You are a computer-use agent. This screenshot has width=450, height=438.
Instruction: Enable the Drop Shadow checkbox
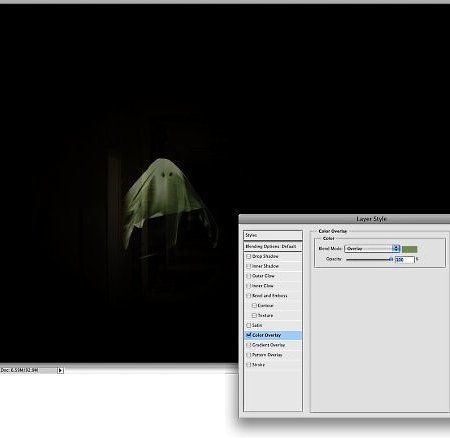249,256
